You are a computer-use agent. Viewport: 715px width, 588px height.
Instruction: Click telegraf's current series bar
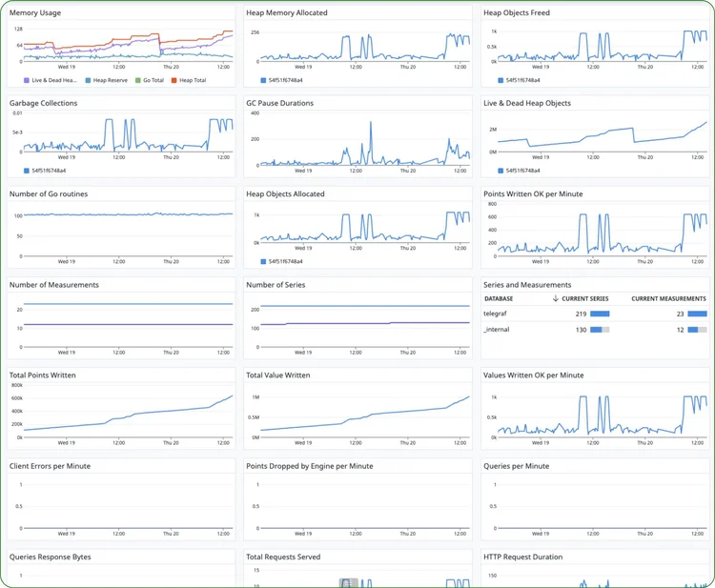pyautogui.click(x=600, y=314)
